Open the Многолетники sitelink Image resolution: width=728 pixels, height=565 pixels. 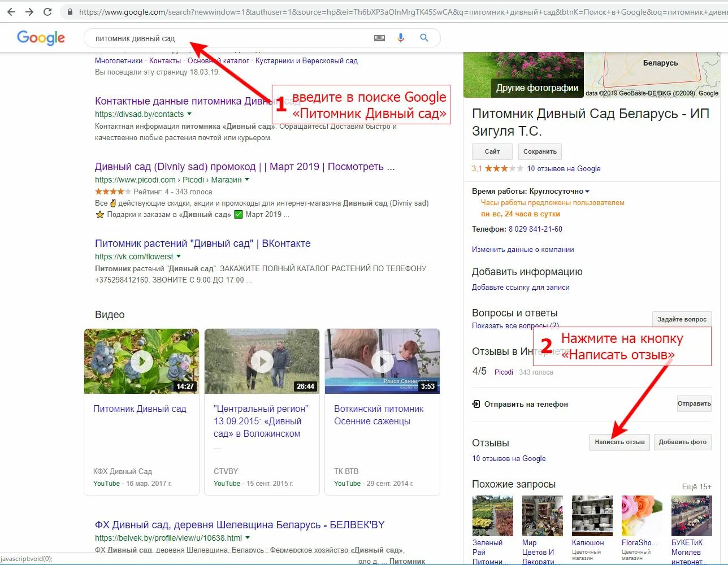(119, 60)
